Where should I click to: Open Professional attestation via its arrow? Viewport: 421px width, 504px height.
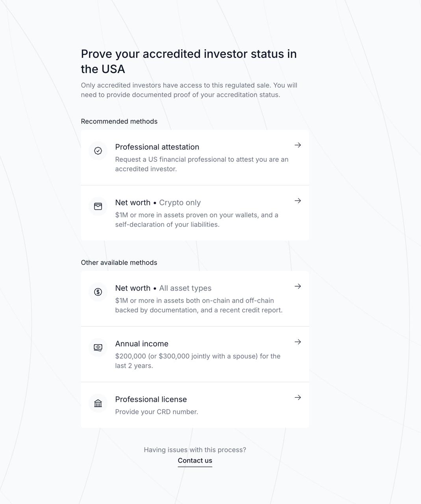click(298, 145)
